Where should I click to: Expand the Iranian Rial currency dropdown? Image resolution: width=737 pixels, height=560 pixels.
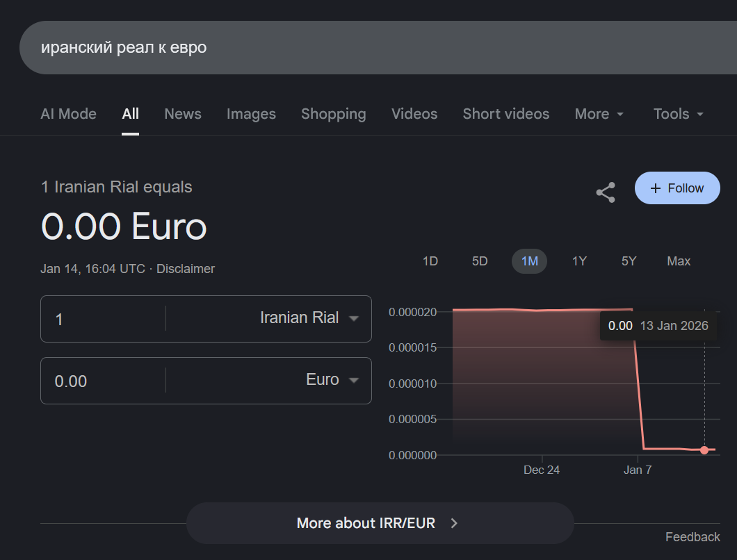coord(309,318)
